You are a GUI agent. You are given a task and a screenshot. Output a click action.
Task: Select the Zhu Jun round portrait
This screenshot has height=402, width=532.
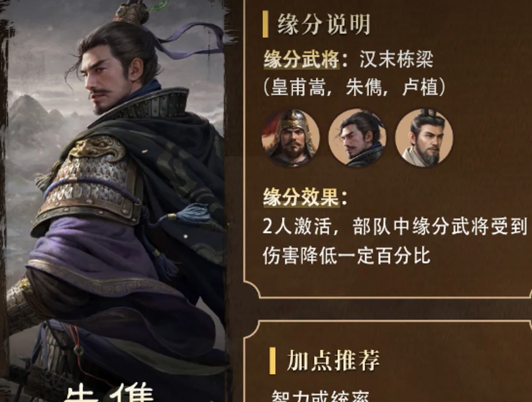click(x=357, y=138)
